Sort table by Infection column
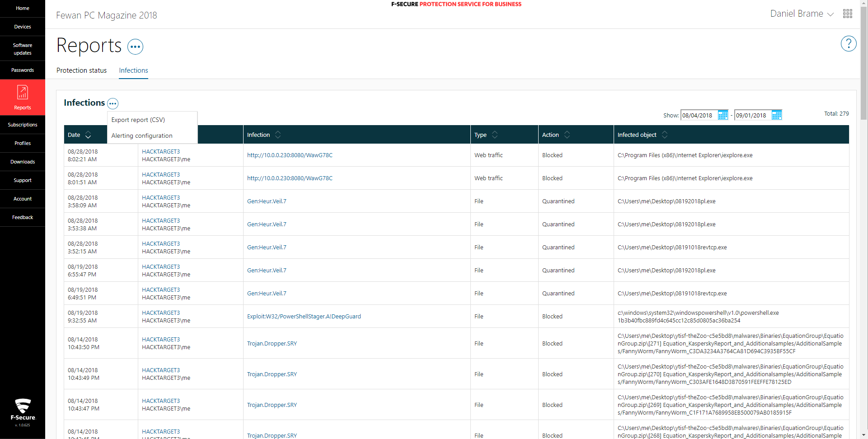The width and height of the screenshot is (868, 439). [x=278, y=135]
